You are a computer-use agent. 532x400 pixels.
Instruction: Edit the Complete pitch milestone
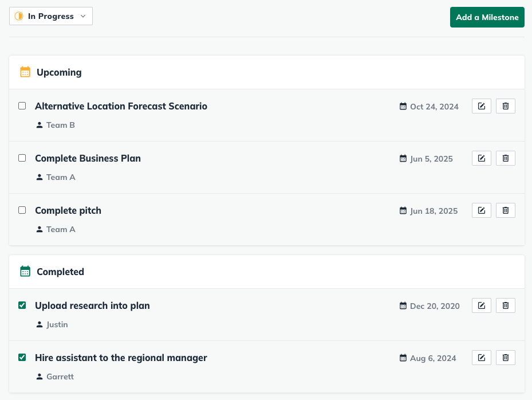point(481,210)
